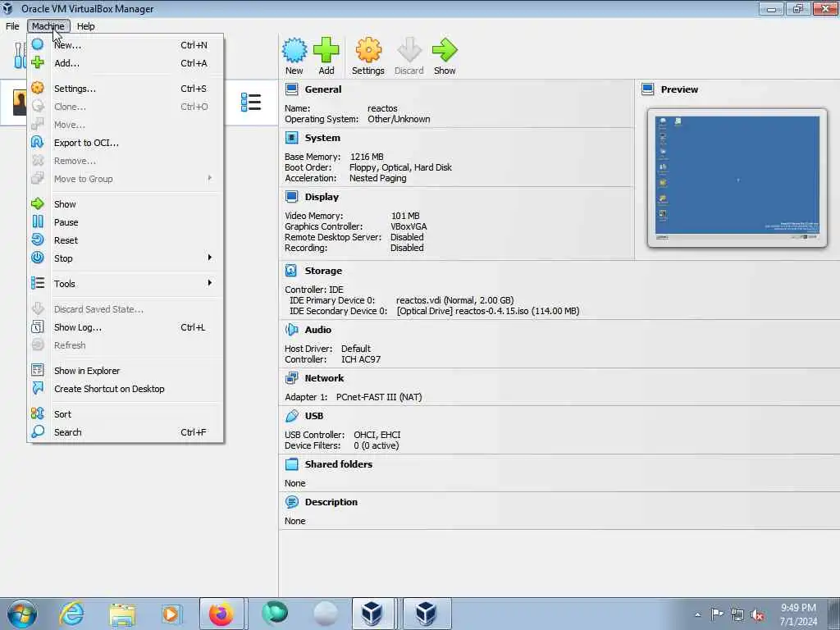This screenshot has width=840, height=630.
Task: Open the File menu
Action: [12, 25]
